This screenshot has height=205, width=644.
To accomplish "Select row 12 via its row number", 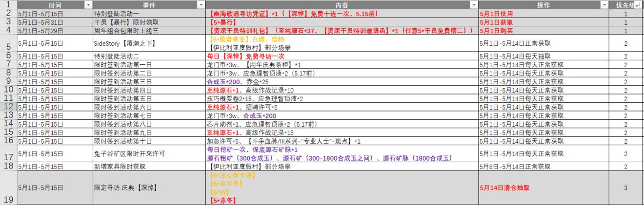I will point(8,106).
